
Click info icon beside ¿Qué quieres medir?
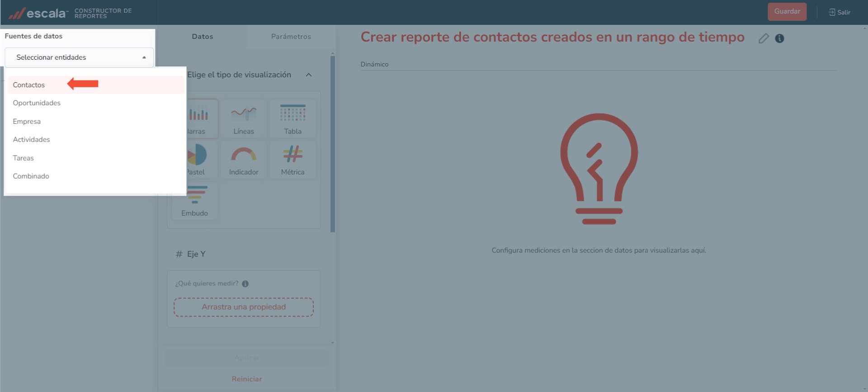tap(245, 284)
